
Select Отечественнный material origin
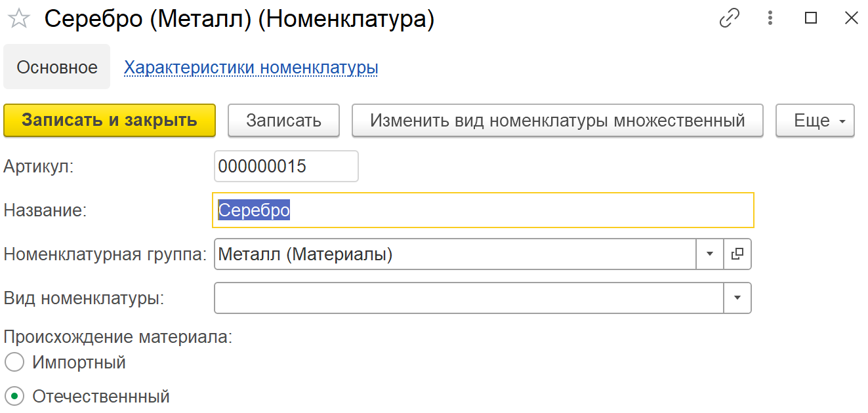tap(14, 396)
